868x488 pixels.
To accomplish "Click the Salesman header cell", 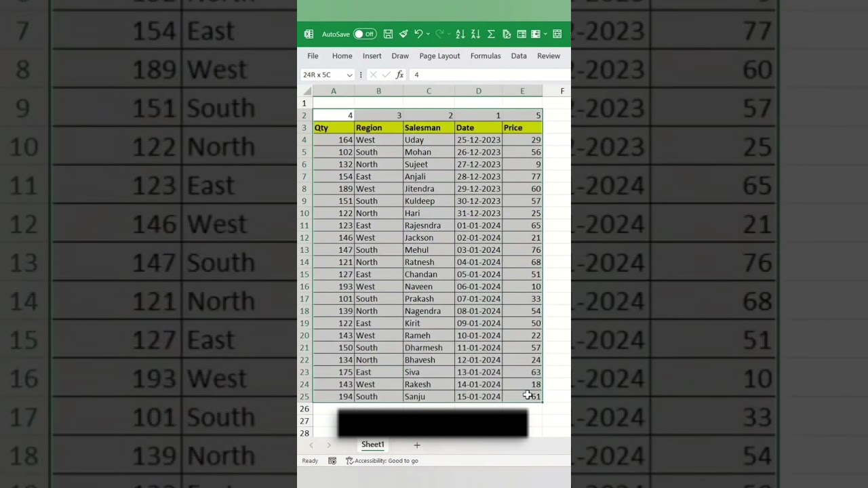I will [x=429, y=127].
